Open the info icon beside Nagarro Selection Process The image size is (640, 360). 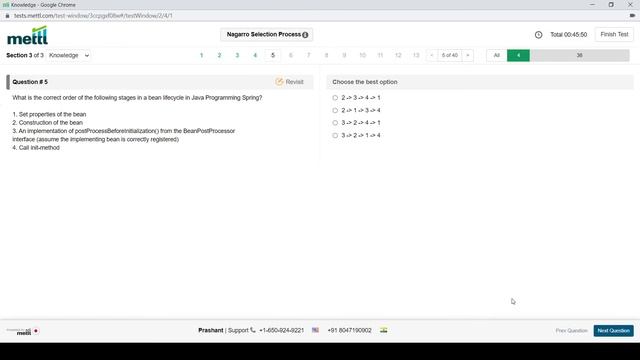[305, 35]
